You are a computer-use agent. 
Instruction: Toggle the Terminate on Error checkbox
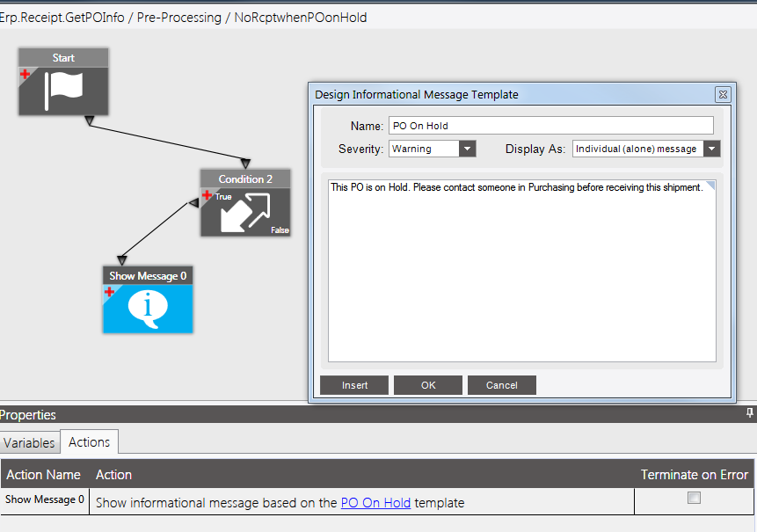(x=694, y=498)
